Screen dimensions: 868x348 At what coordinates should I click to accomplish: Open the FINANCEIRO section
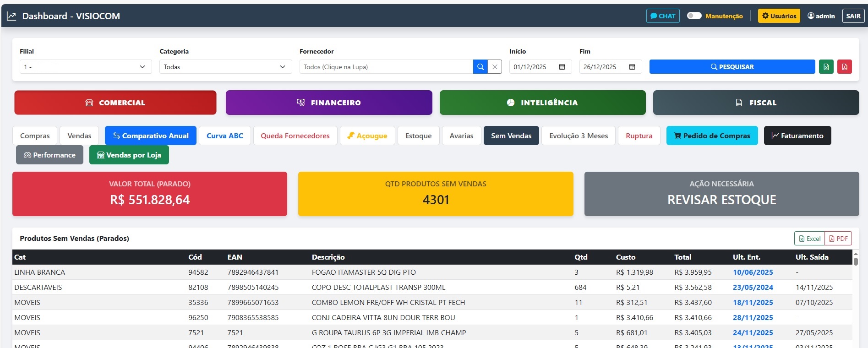pos(328,103)
